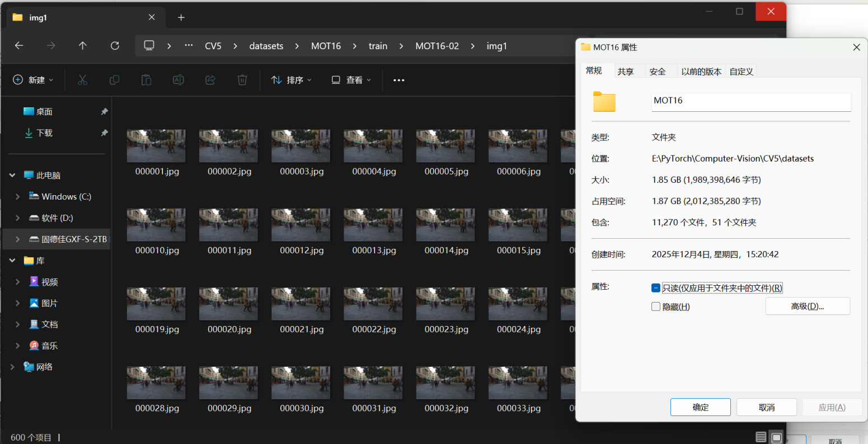Switch to the 安全 tab
Image resolution: width=868 pixels, height=444 pixels.
[x=658, y=72]
